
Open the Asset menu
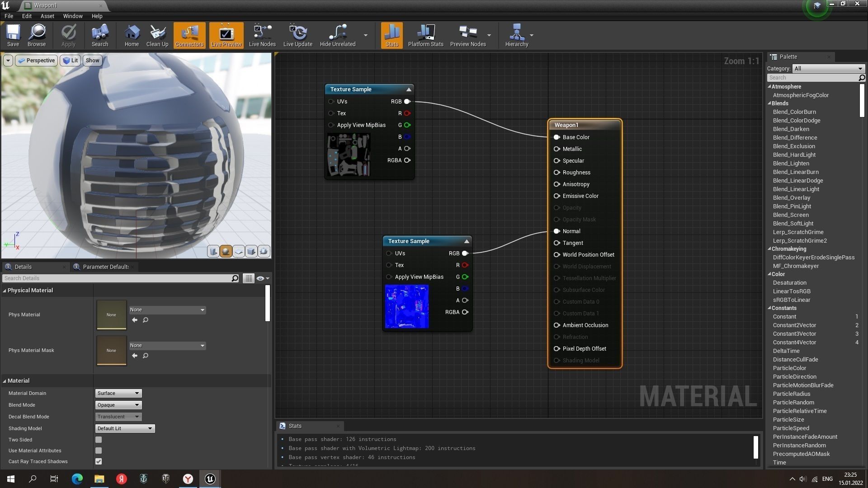coord(47,16)
